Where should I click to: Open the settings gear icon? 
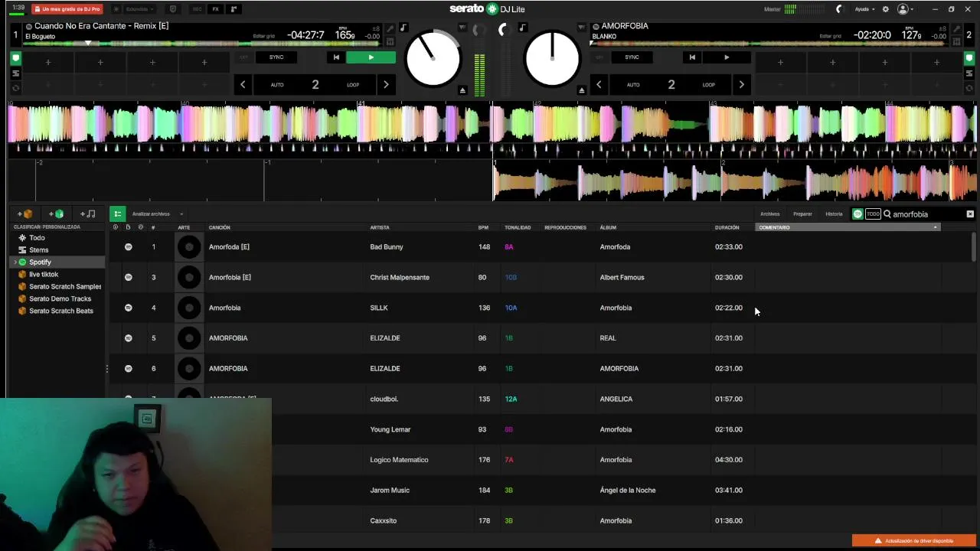[x=886, y=9]
